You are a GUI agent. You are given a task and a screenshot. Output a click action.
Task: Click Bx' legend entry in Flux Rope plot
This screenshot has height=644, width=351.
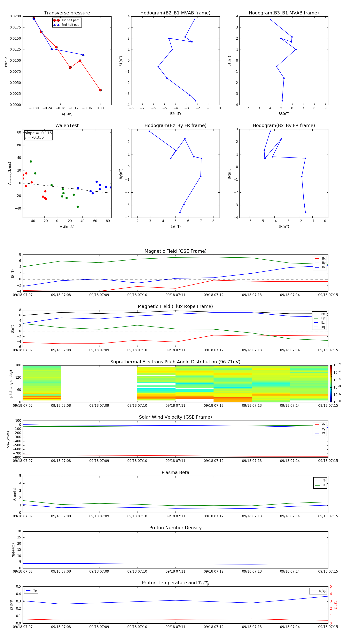(x=320, y=314)
